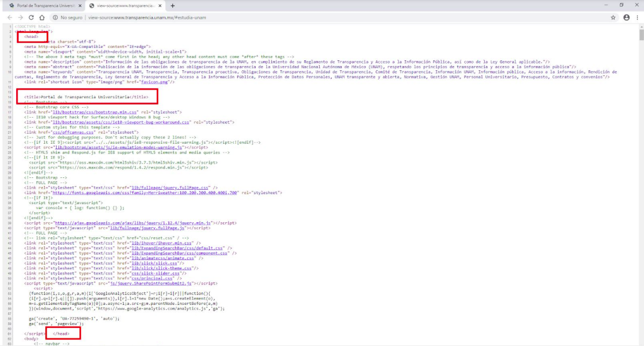This screenshot has width=644, height=346.
Task: Open ExpandingSearchBar/css/default.css link
Action: (x=177, y=248)
